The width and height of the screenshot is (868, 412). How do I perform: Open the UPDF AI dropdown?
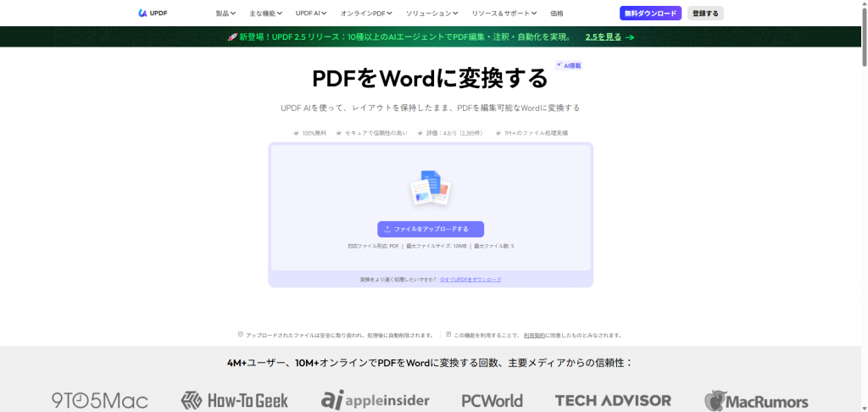coord(311,14)
